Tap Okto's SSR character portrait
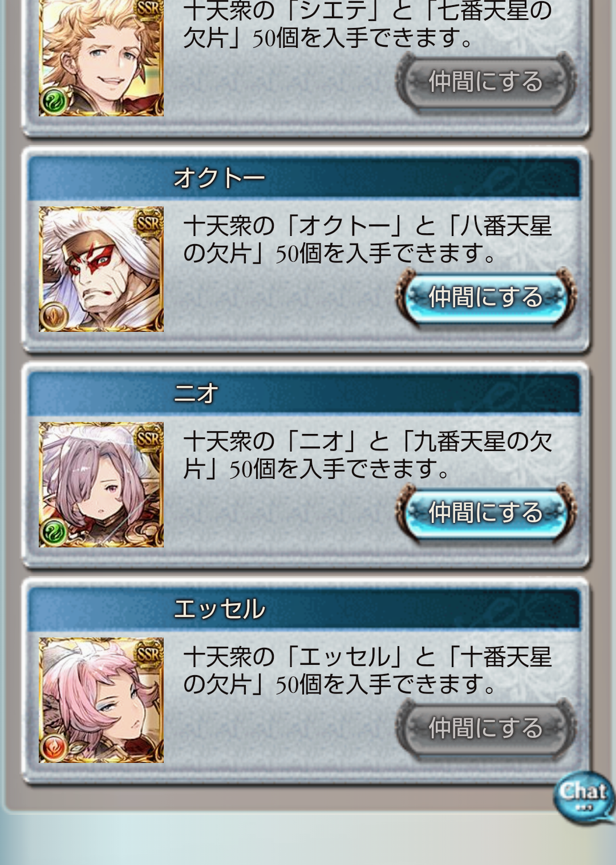This screenshot has width=616, height=865. tap(101, 269)
